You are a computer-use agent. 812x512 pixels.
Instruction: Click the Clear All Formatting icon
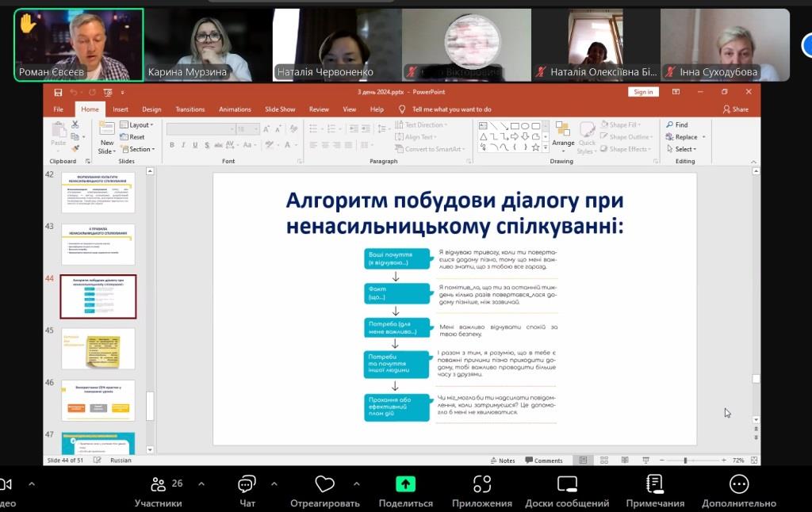click(x=293, y=129)
